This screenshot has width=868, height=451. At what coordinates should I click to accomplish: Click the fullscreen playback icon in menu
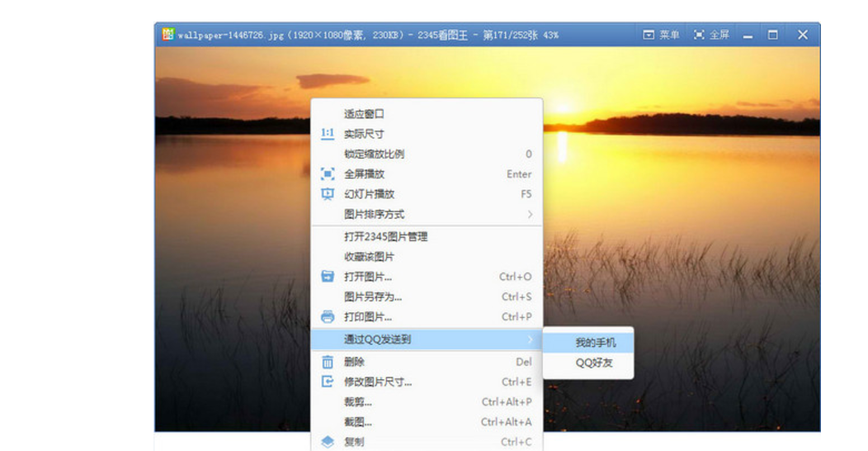[328, 174]
